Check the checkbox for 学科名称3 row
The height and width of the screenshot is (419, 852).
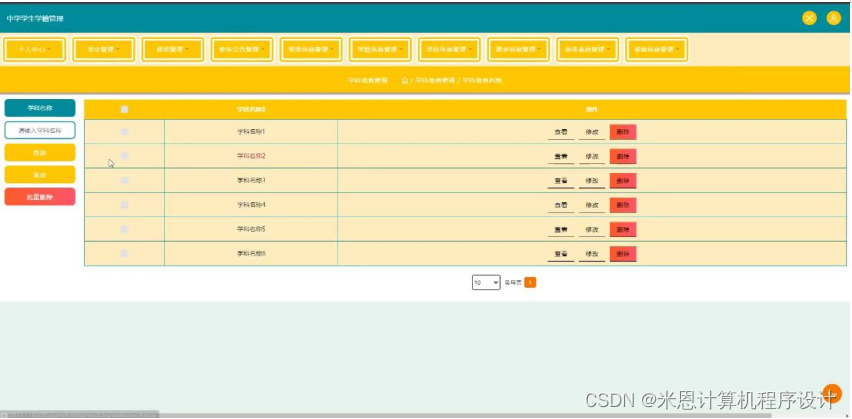(124, 180)
